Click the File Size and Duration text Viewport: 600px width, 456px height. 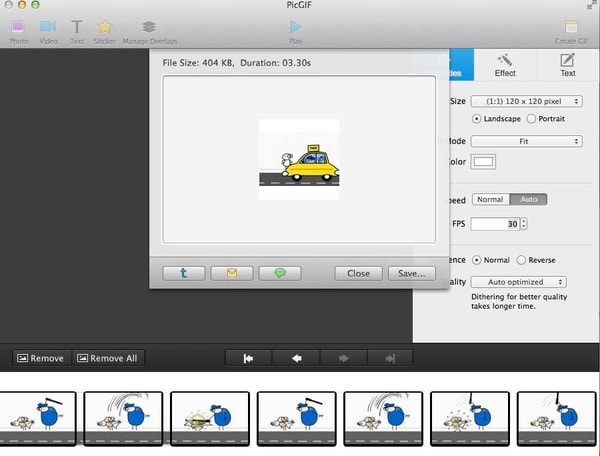point(236,63)
